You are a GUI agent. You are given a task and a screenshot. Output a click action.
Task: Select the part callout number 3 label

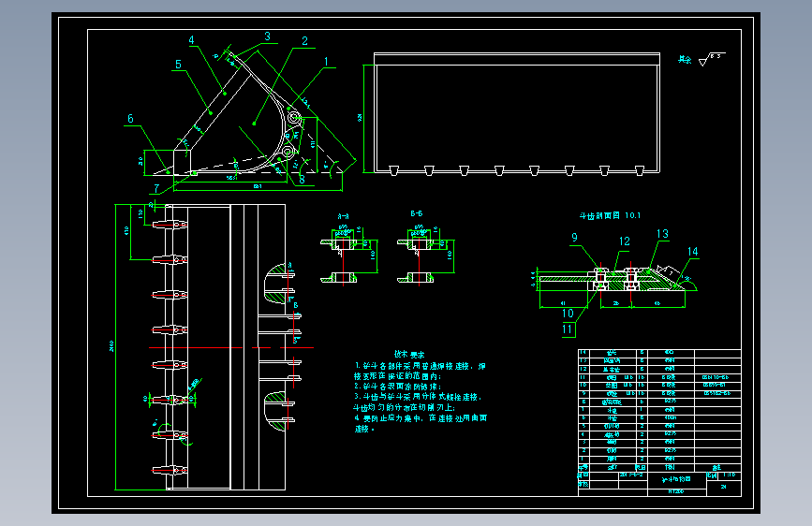(x=267, y=37)
